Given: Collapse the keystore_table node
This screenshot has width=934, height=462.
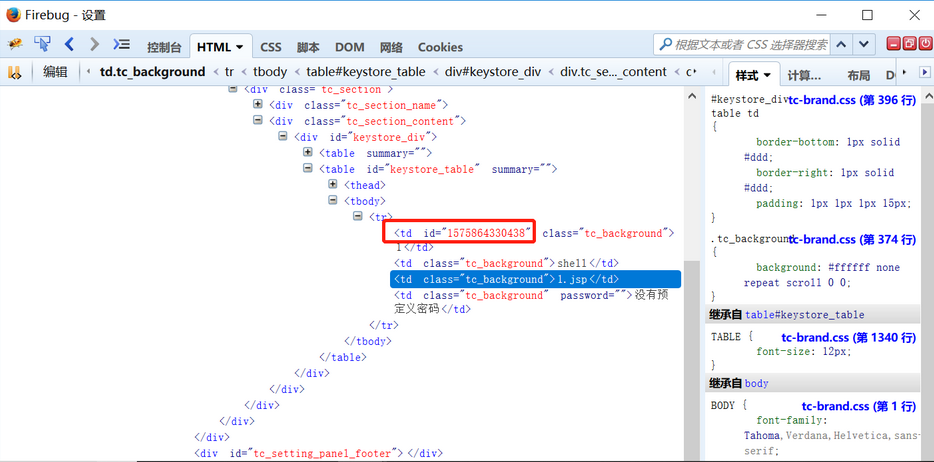Looking at the screenshot, I should tap(308, 168).
